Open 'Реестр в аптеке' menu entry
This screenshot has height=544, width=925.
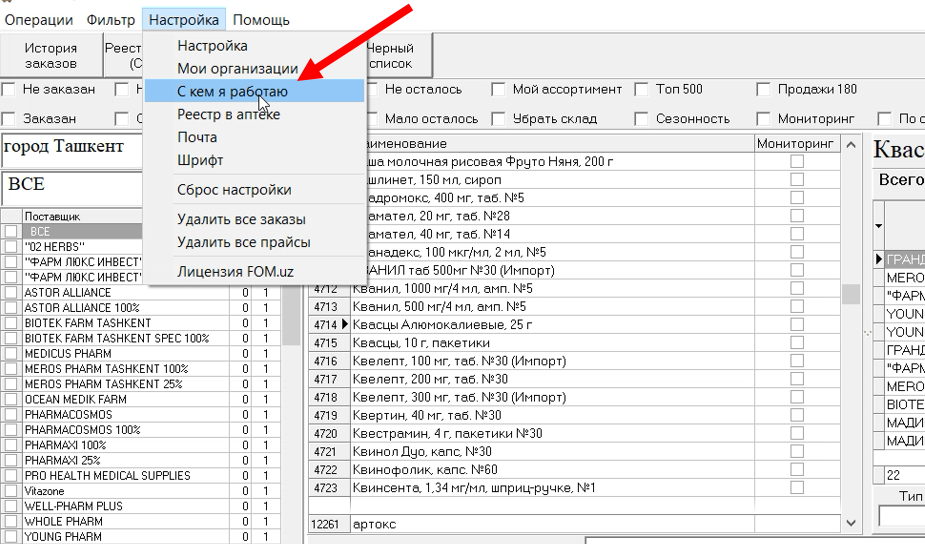[254, 114]
